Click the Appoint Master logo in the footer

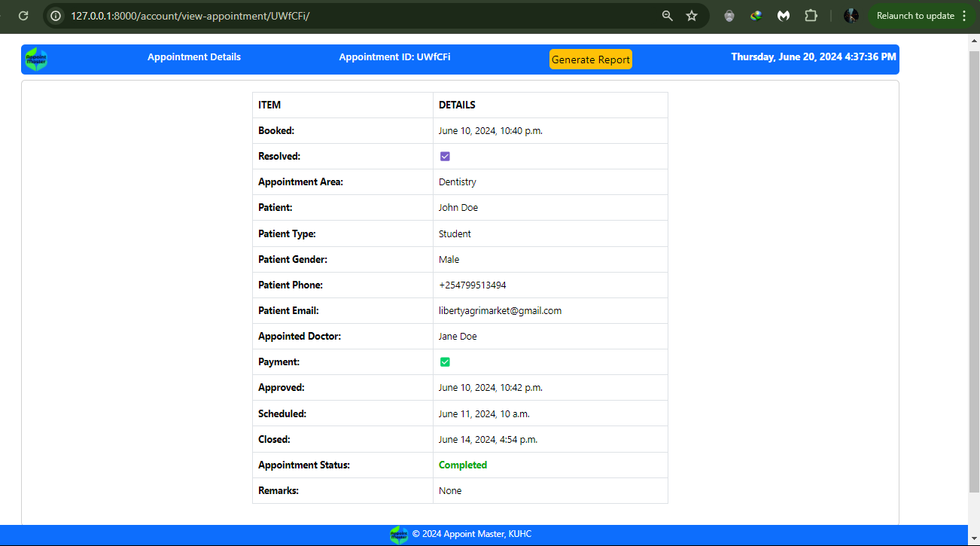(399, 534)
